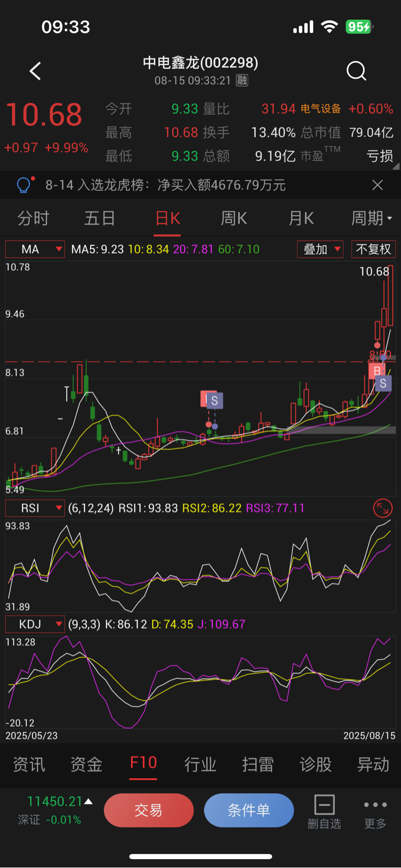Switch to the 分时 tab
Image resolution: width=401 pixels, height=868 pixels.
click(33, 218)
